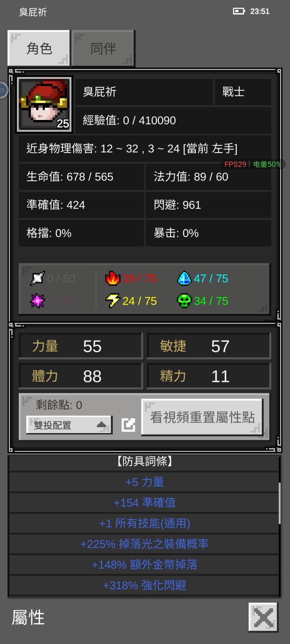Select the lightning resistance bolt icon
290x644 pixels.
[x=112, y=301]
